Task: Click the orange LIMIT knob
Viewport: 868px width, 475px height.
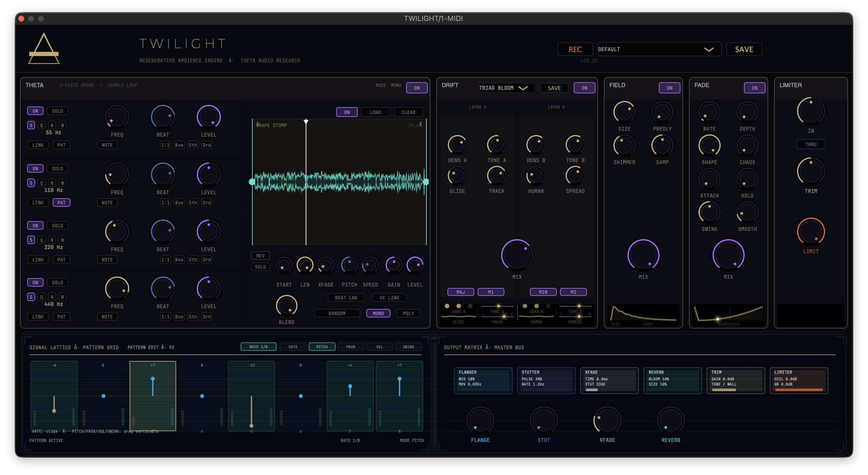Action: point(810,232)
